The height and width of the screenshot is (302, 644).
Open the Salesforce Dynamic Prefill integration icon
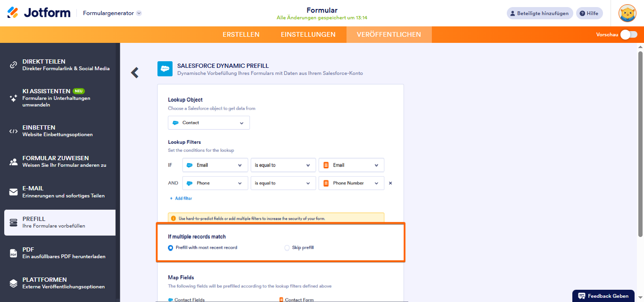(x=165, y=69)
